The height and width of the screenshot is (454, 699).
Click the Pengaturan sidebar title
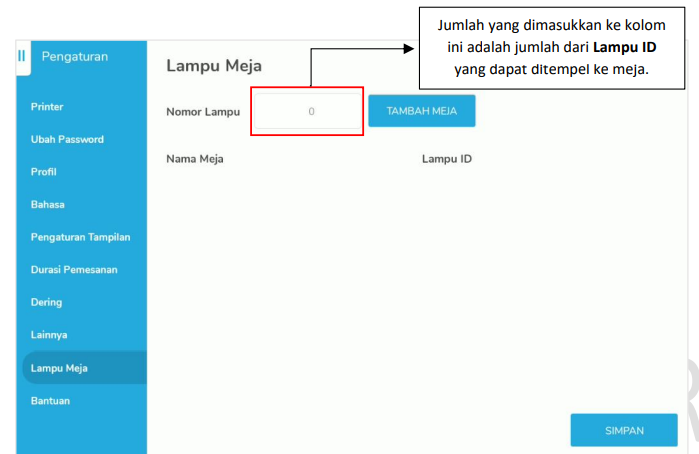75,56
